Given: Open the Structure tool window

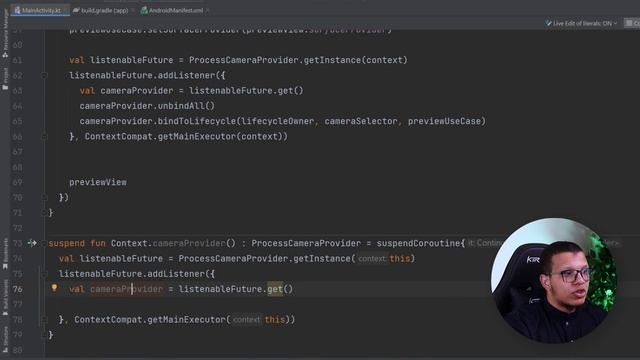Looking at the screenshot, I should 5,340.
